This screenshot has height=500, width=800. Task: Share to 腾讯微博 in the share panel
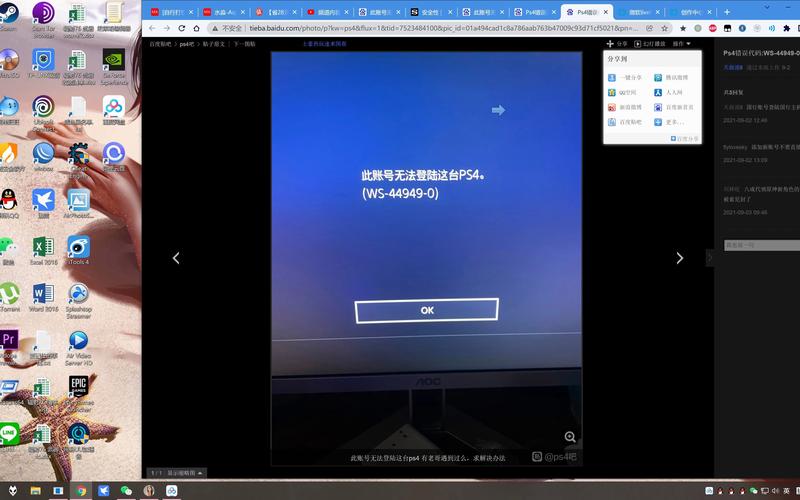(x=671, y=78)
